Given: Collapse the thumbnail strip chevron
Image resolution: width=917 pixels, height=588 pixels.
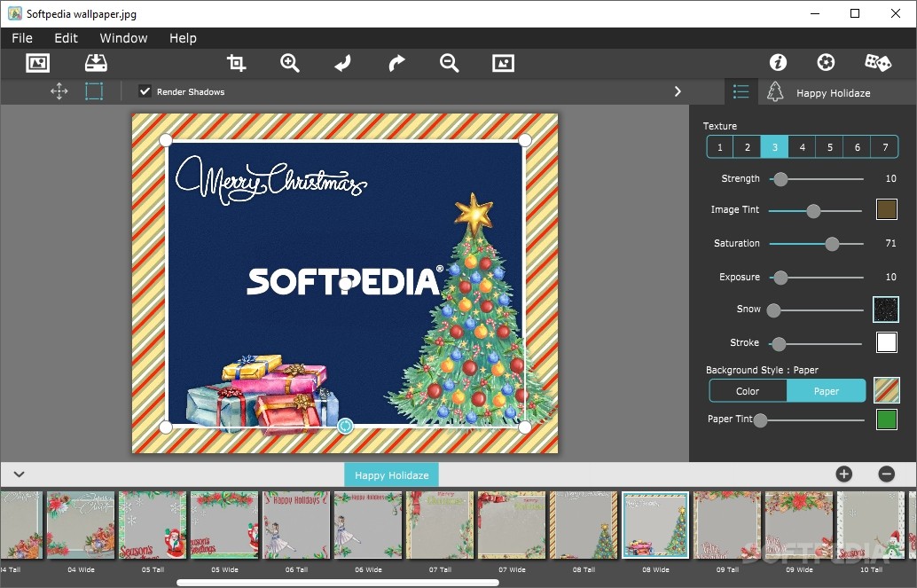Looking at the screenshot, I should coord(19,474).
